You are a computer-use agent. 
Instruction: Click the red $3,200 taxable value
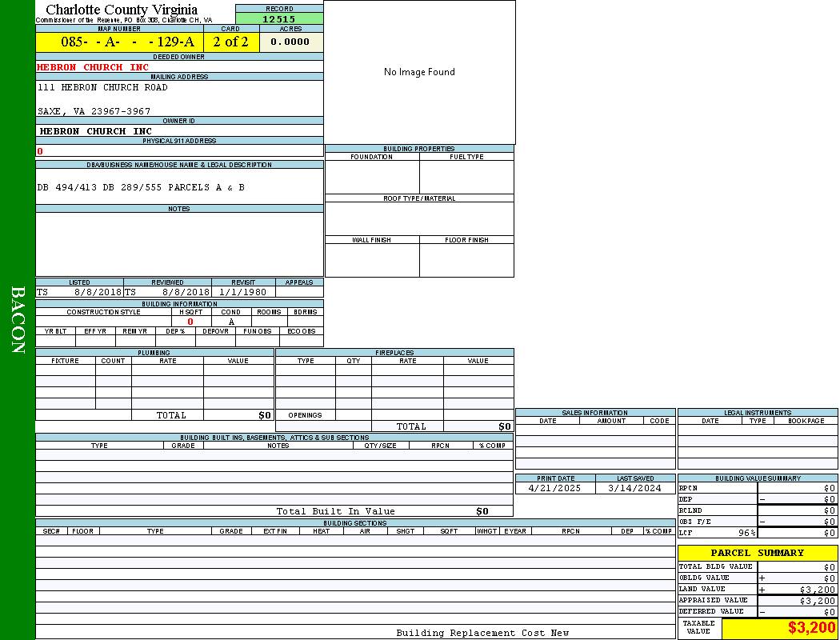811,628
